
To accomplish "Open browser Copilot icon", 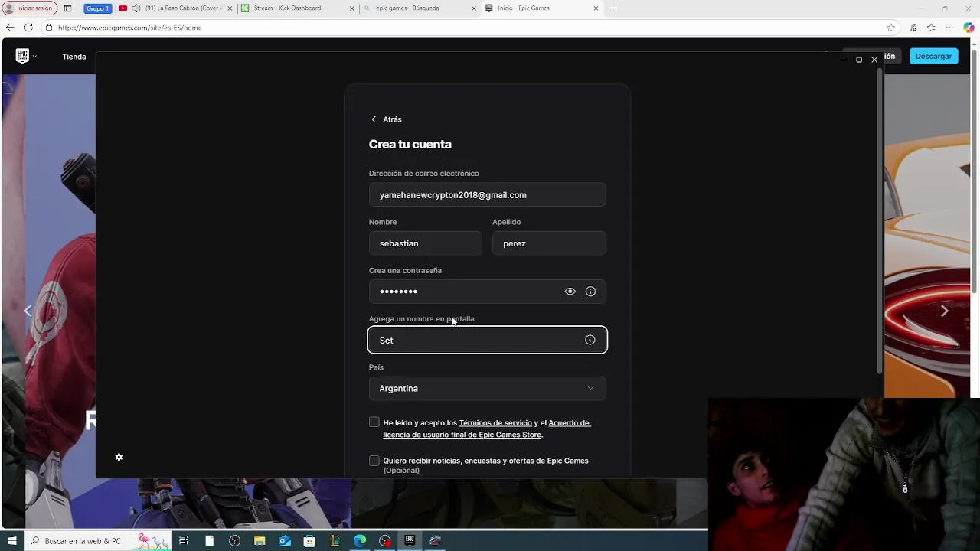I will coord(969,28).
